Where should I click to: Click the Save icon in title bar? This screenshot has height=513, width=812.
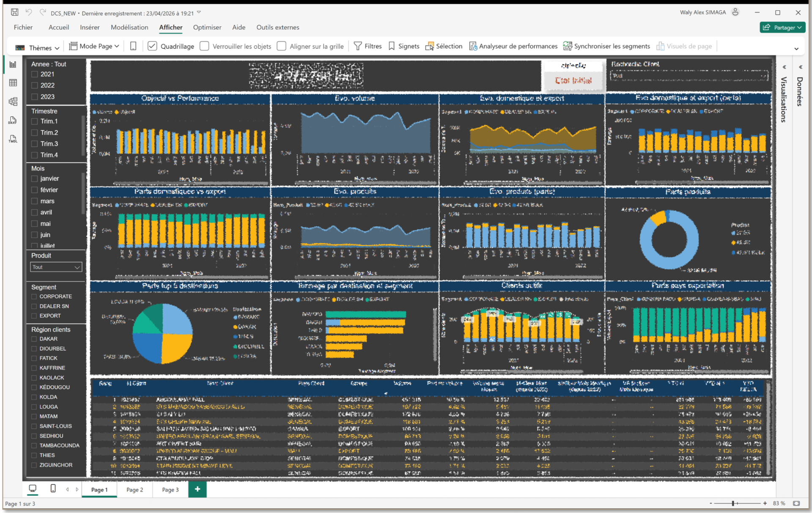pyautogui.click(x=15, y=12)
